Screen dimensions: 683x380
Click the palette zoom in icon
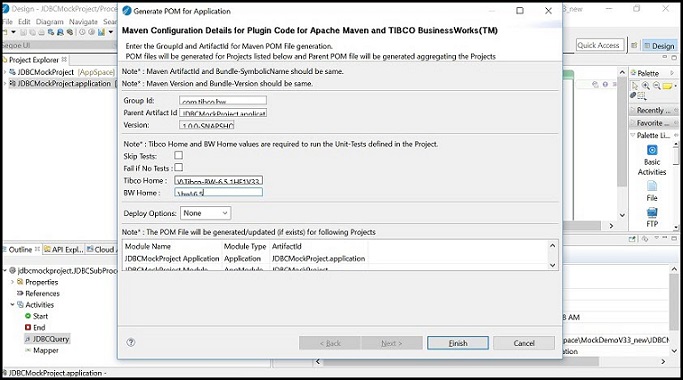click(646, 86)
